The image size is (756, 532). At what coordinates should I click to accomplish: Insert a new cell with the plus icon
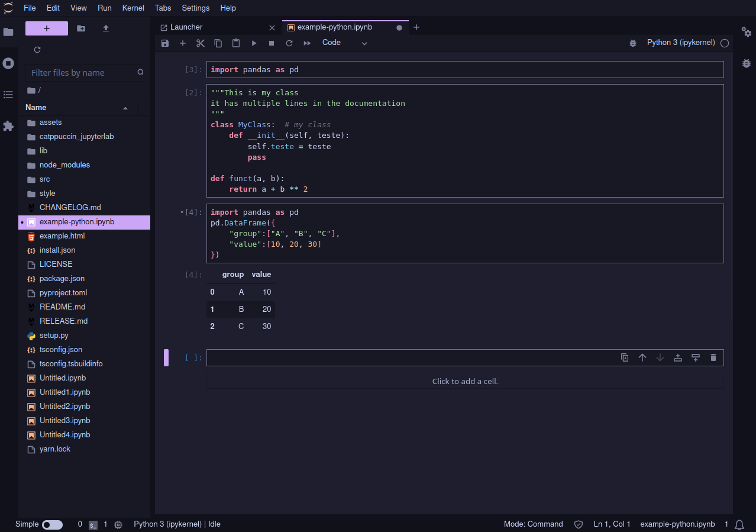pyautogui.click(x=183, y=43)
